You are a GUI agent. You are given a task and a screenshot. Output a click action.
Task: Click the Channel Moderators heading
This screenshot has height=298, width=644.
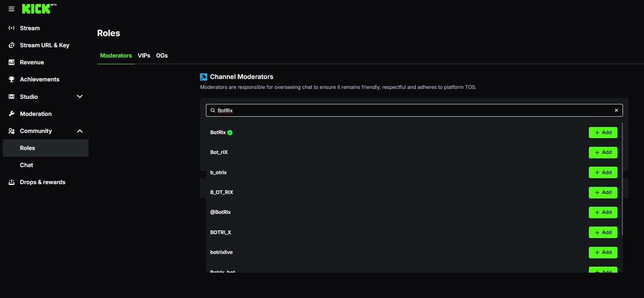pyautogui.click(x=242, y=77)
